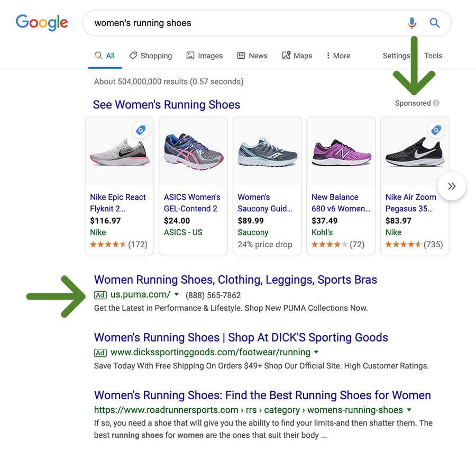Open ASICS Women's GEL-Contend 2 title
Screen dimensions: 476x450
click(x=192, y=203)
